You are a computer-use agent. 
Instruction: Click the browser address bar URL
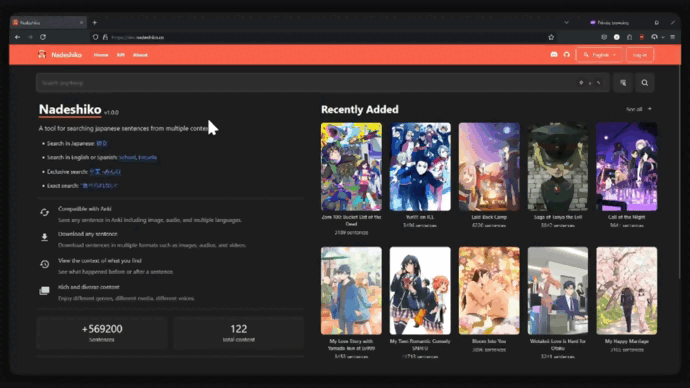click(138, 37)
